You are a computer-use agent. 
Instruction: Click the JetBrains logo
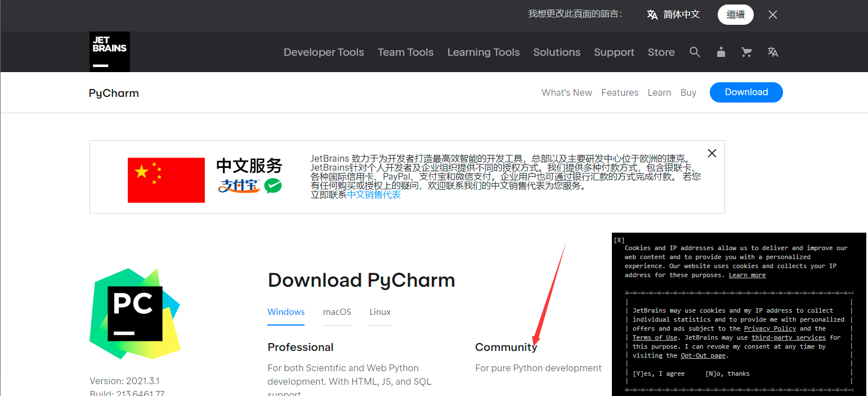click(x=109, y=51)
